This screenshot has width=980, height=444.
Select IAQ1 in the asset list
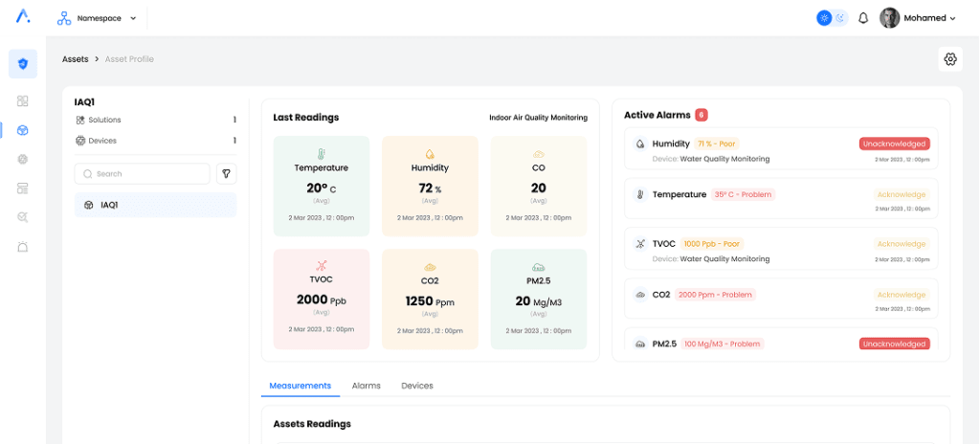[x=155, y=205]
